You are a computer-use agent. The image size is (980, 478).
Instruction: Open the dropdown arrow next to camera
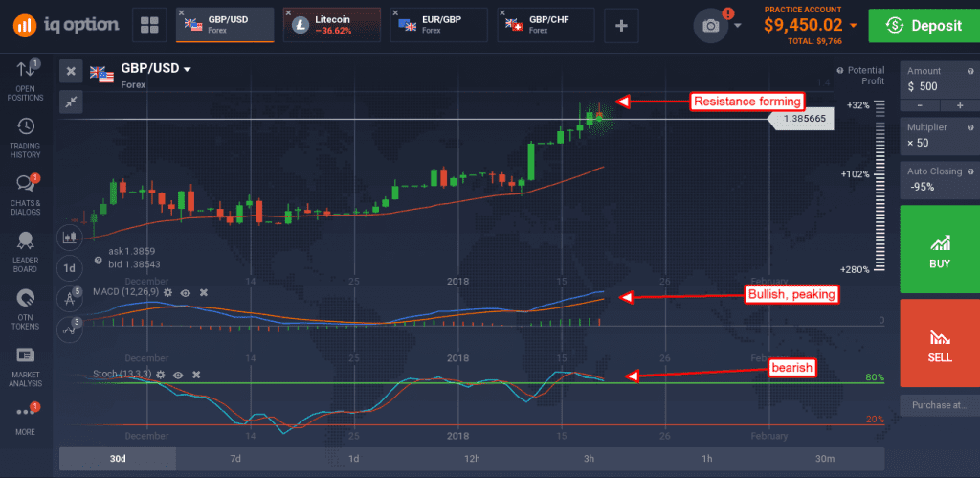coord(738,26)
